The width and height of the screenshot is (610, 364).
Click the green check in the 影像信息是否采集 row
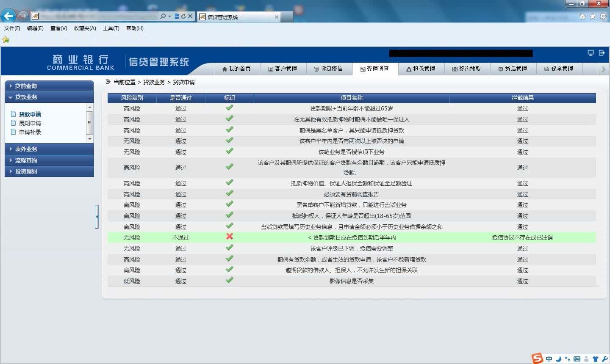coord(230,280)
